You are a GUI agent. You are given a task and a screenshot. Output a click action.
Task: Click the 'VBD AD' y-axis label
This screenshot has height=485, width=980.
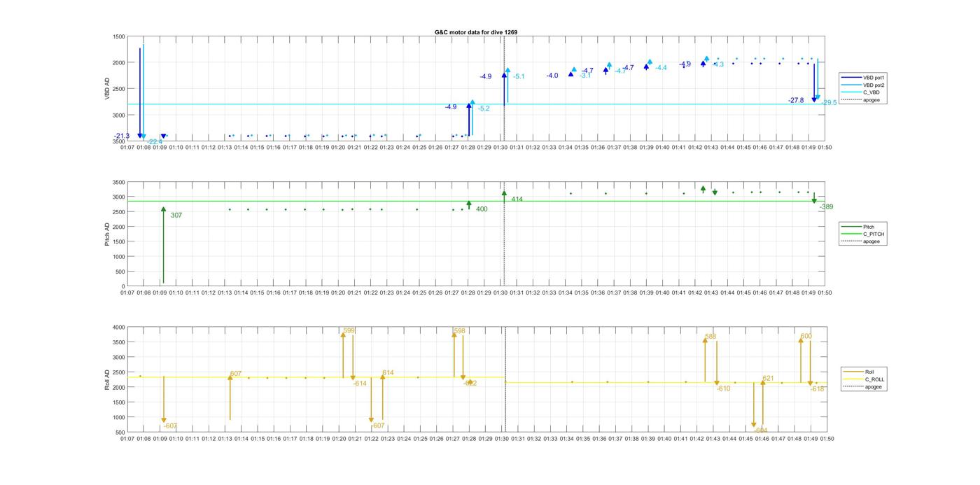(x=107, y=89)
